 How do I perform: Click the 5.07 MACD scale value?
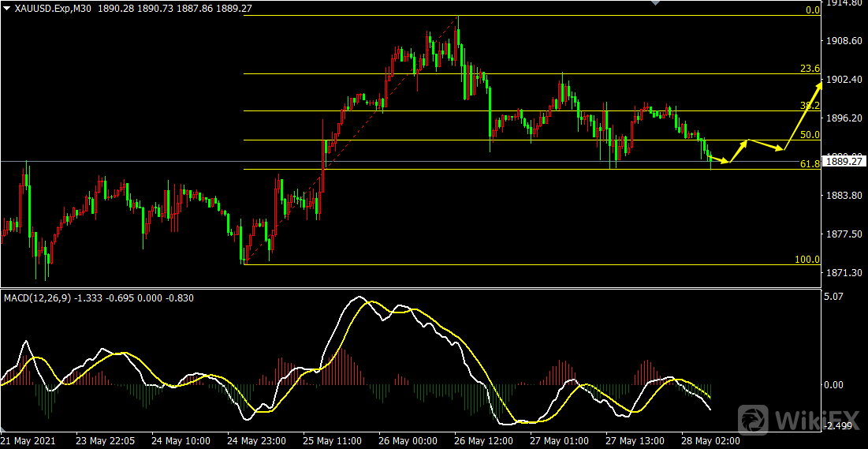(x=836, y=297)
